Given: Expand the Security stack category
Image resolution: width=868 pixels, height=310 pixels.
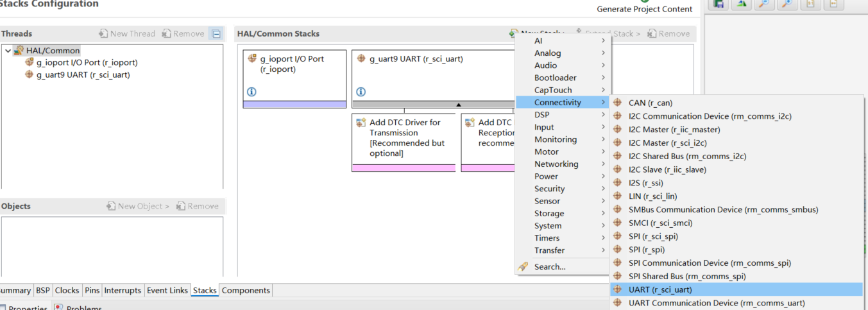Looking at the screenshot, I should click(563, 189).
